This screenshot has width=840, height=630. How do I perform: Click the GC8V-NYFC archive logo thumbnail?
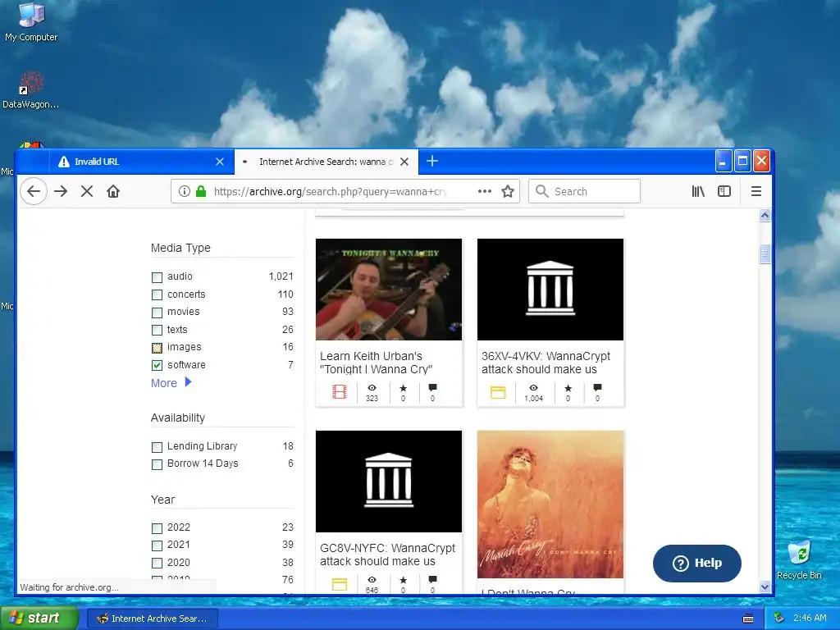(388, 481)
